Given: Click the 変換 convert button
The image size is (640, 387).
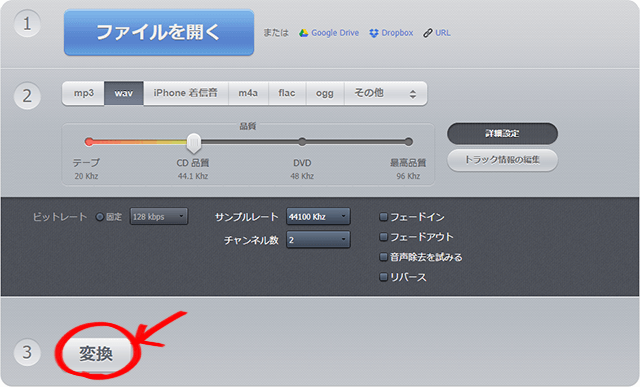Looking at the screenshot, I should pos(96,354).
